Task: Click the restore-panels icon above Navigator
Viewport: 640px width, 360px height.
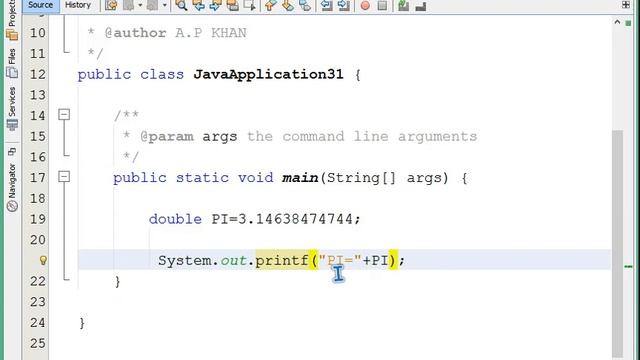Action: 12,152
